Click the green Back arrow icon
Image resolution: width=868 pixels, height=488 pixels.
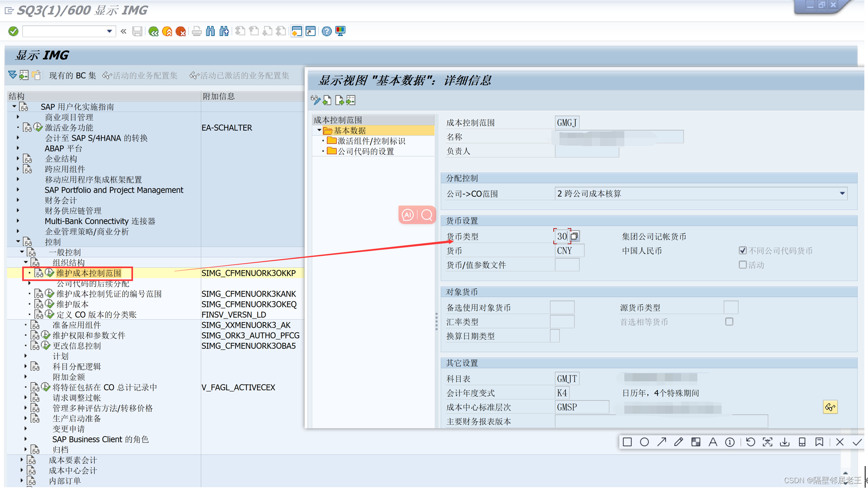153,31
